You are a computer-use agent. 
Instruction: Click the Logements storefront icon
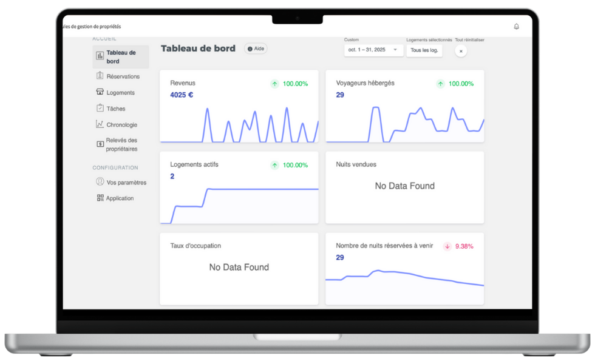tap(100, 92)
